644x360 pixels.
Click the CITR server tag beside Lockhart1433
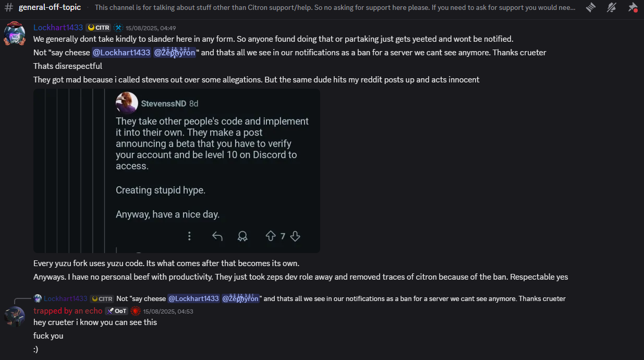click(98, 28)
